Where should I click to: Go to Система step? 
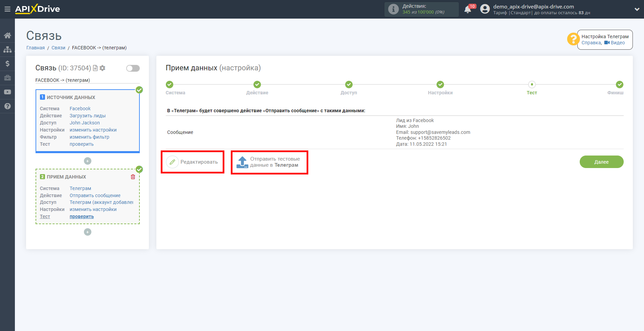[170, 85]
